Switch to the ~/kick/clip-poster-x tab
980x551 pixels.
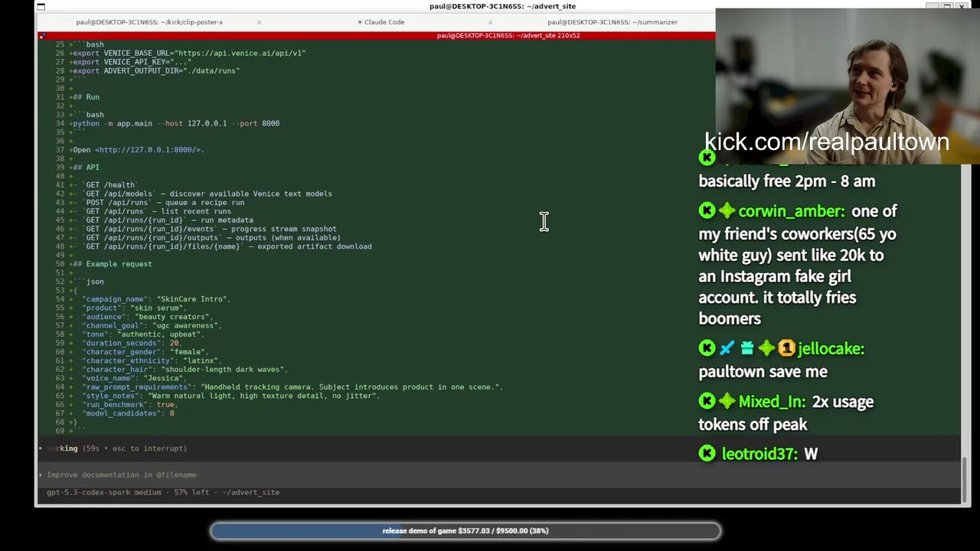149,22
